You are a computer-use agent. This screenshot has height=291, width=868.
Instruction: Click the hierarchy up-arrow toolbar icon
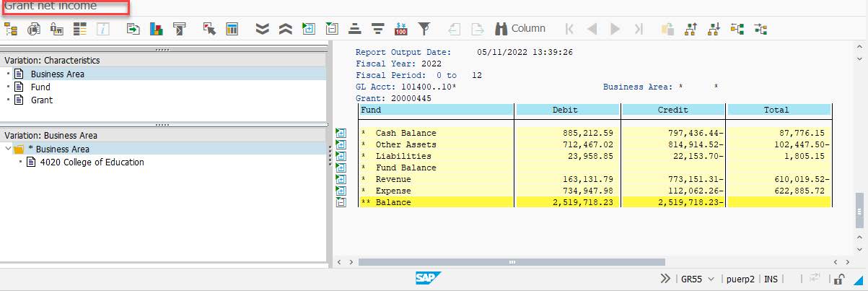(691, 29)
